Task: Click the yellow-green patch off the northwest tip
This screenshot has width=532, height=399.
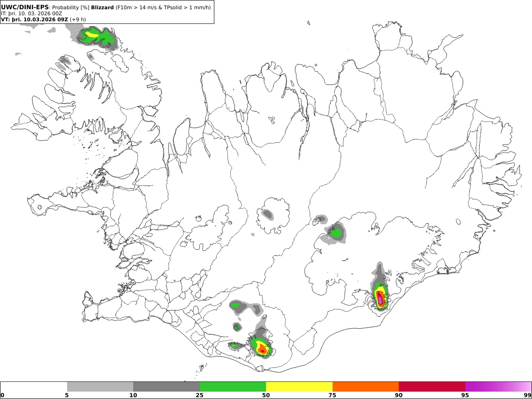Action: tap(96, 37)
